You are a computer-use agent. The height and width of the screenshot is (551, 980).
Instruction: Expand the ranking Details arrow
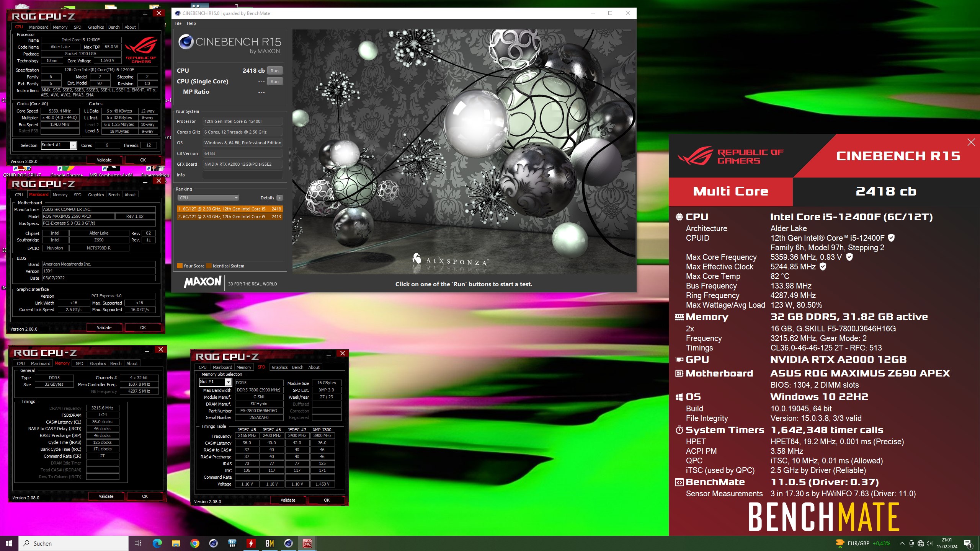[280, 198]
